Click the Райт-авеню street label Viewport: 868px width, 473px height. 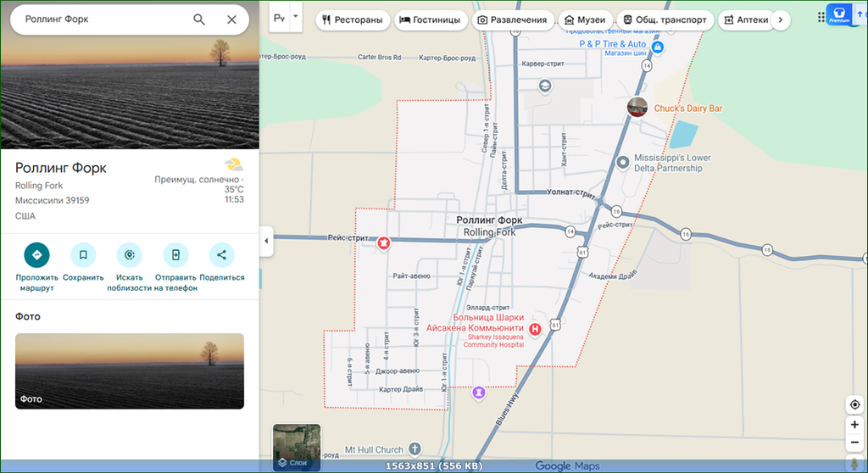[411, 275]
